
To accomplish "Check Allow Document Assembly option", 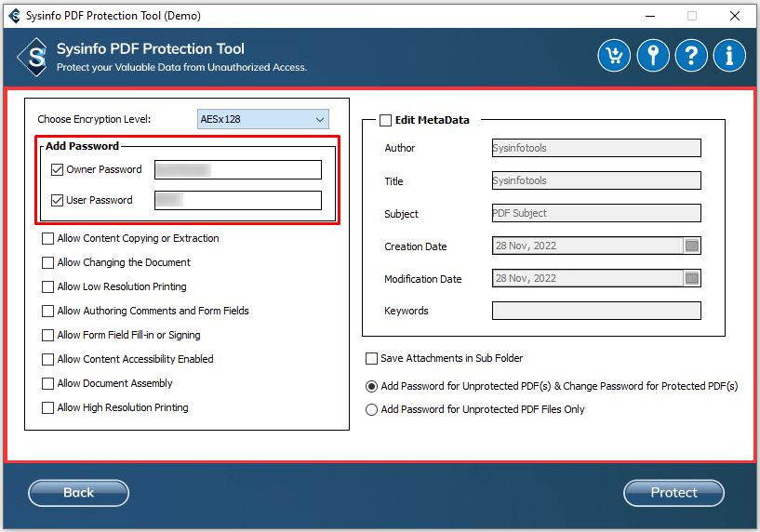I will tap(48, 384).
